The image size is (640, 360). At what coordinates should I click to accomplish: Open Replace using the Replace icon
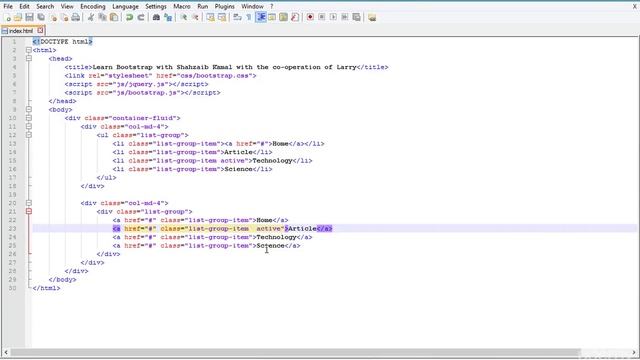click(168, 17)
